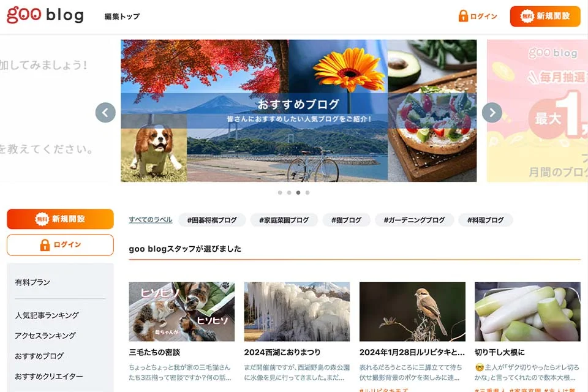Click the lock icon beside header ログイン
This screenshot has width=588, height=392.
(x=463, y=16)
